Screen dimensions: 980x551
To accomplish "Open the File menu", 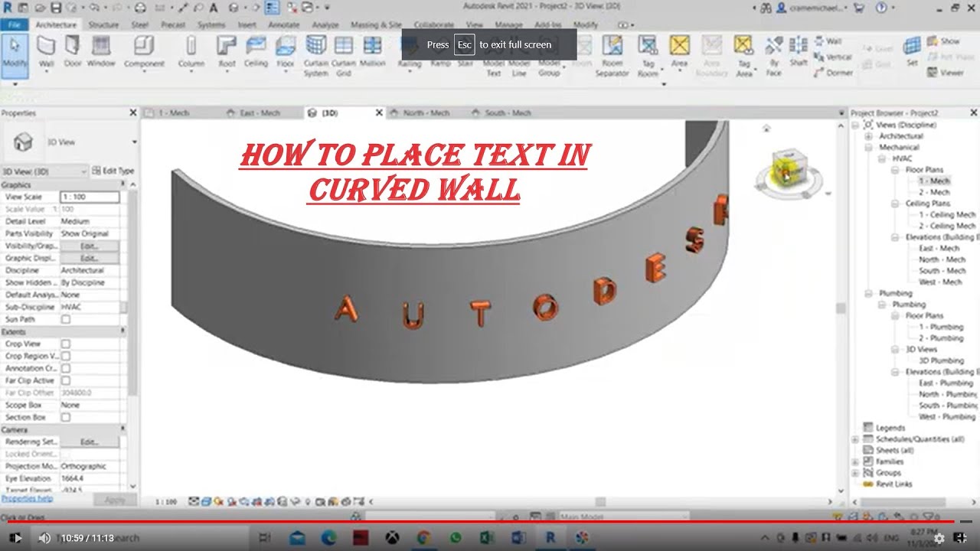I will click(x=14, y=24).
